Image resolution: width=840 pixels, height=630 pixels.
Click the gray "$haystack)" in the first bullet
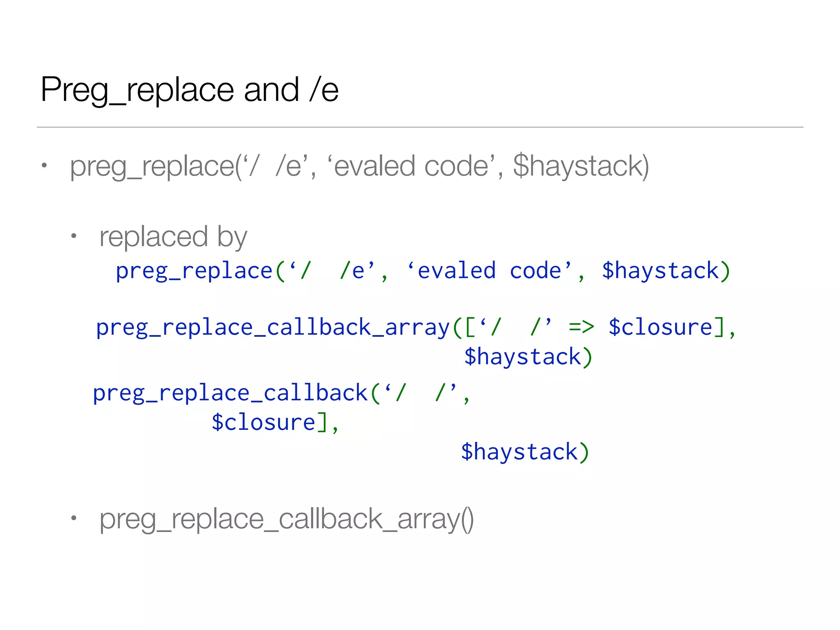click(581, 166)
